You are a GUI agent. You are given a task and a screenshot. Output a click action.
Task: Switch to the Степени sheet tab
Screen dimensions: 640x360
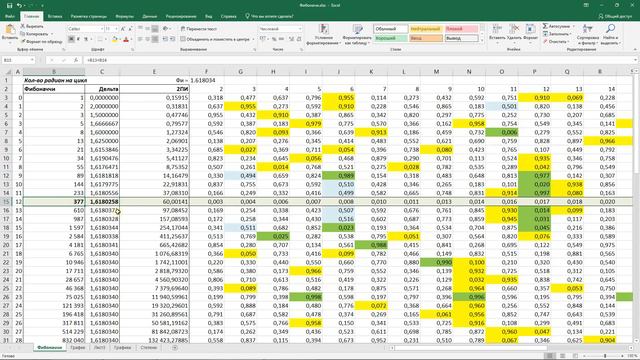click(x=149, y=348)
